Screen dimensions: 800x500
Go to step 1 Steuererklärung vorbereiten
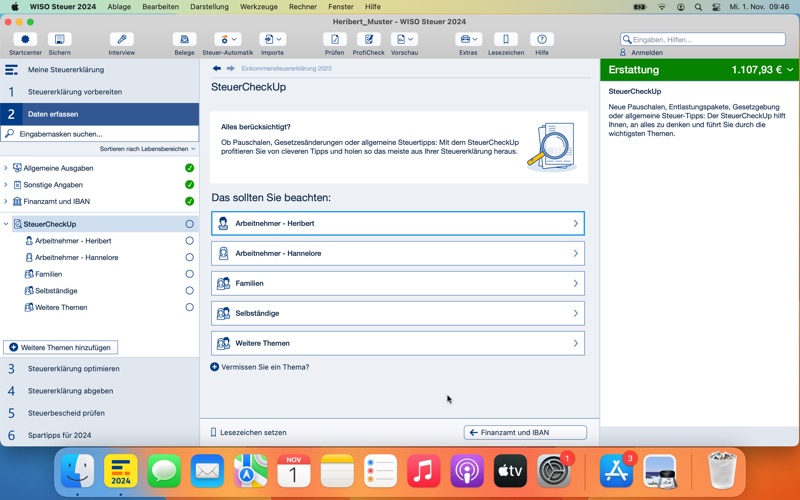(x=99, y=92)
